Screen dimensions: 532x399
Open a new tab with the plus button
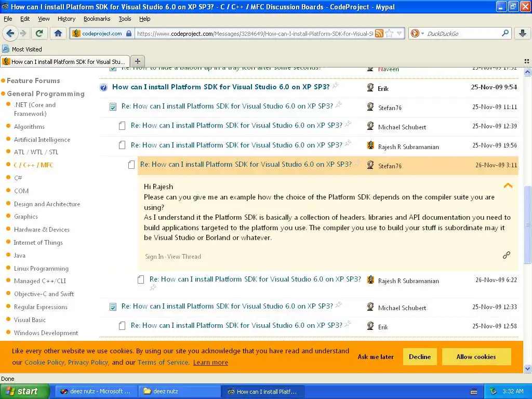(137, 61)
